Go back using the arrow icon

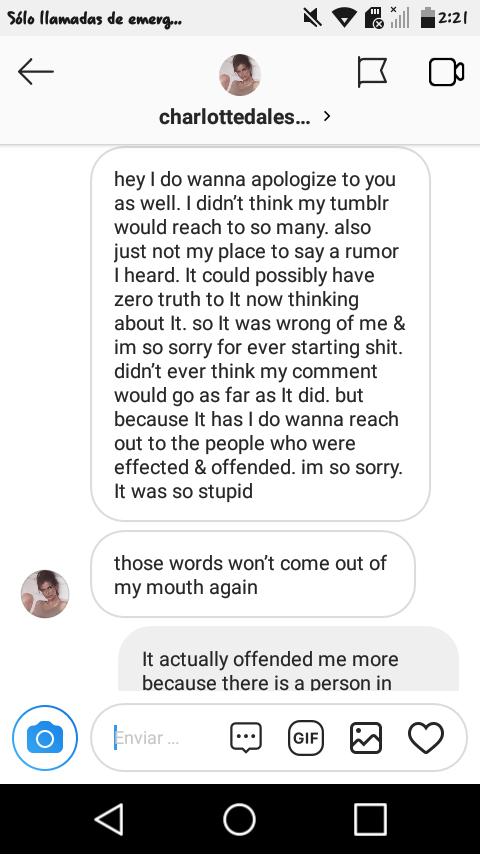pyautogui.click(x=36, y=72)
